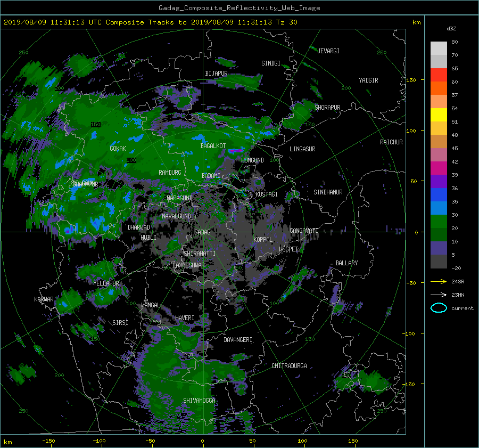Pick the light blue 30-35 dBZ legend band
479x448 pixels.
(439, 208)
